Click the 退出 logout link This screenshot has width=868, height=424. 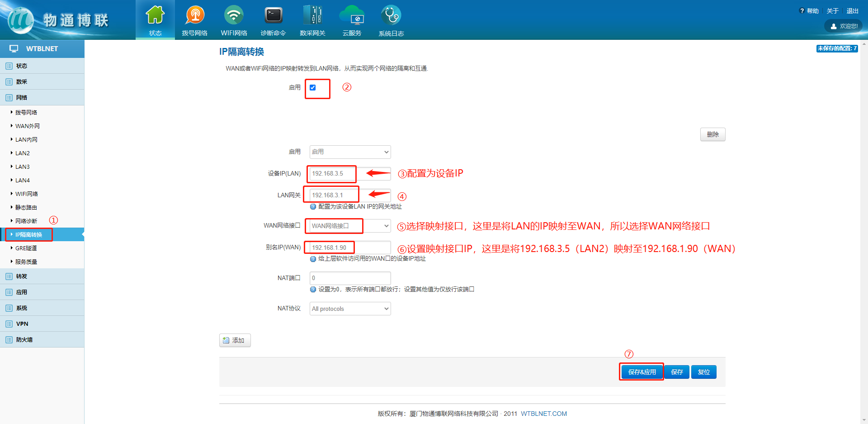click(852, 11)
